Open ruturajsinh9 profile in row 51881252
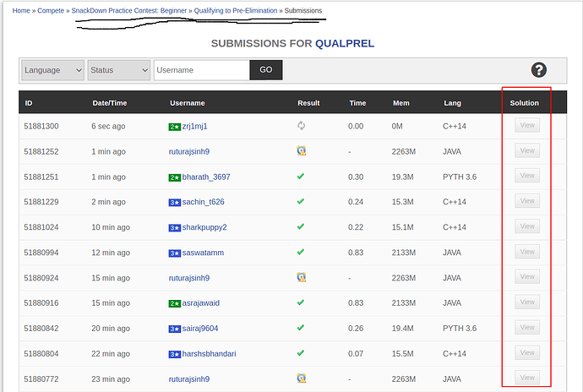Screen dimensions: 583x392 (x=189, y=151)
